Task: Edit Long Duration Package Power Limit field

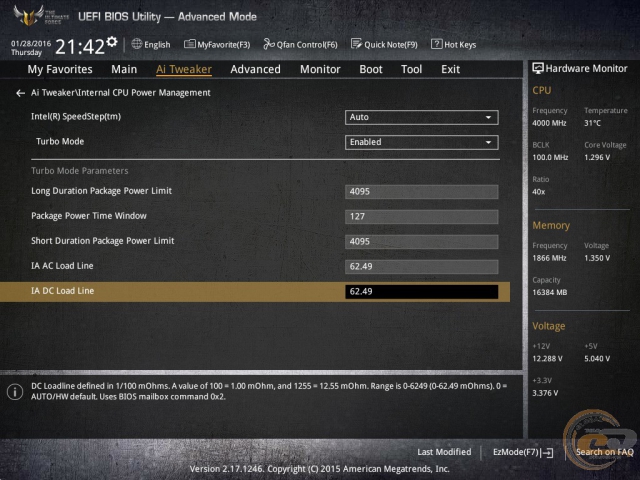Action: click(x=422, y=192)
